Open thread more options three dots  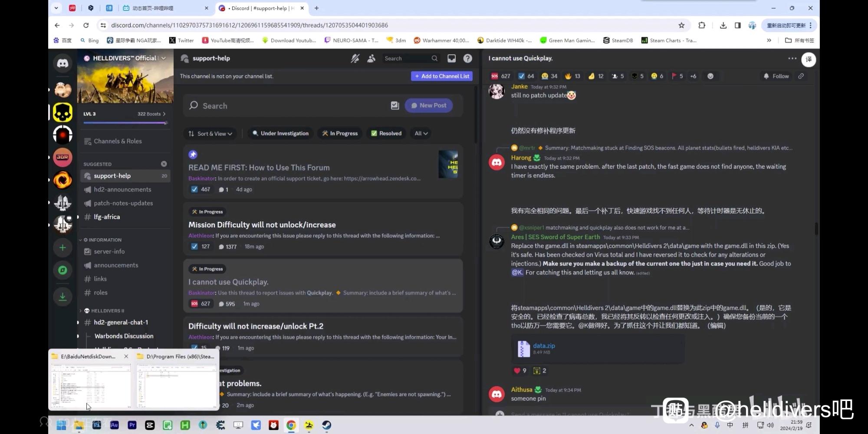point(792,58)
